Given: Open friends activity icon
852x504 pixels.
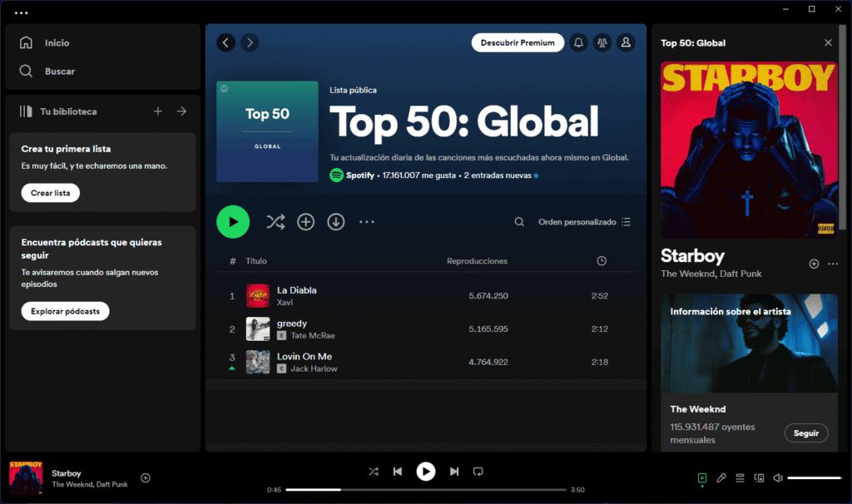Looking at the screenshot, I should 602,42.
